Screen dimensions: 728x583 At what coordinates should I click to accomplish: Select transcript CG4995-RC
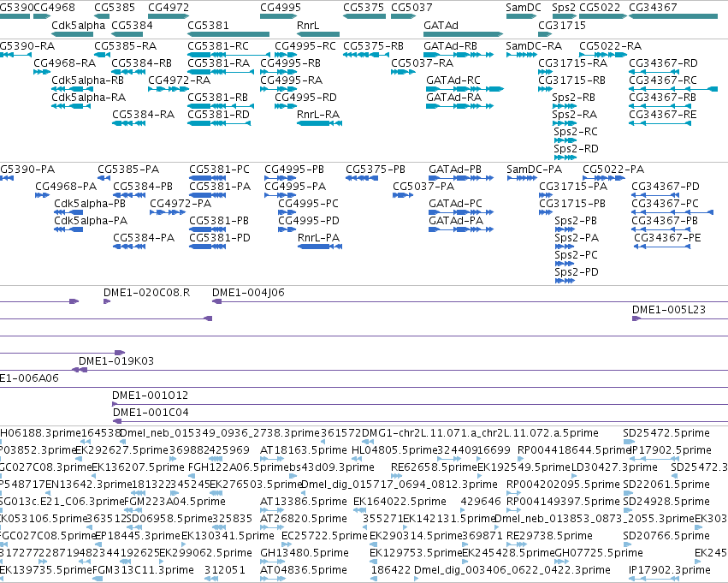[x=286, y=55]
